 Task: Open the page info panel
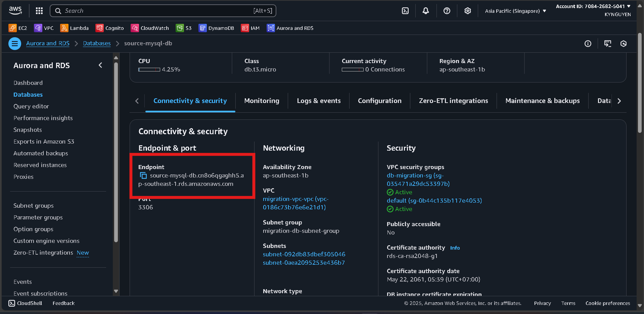[x=588, y=44]
